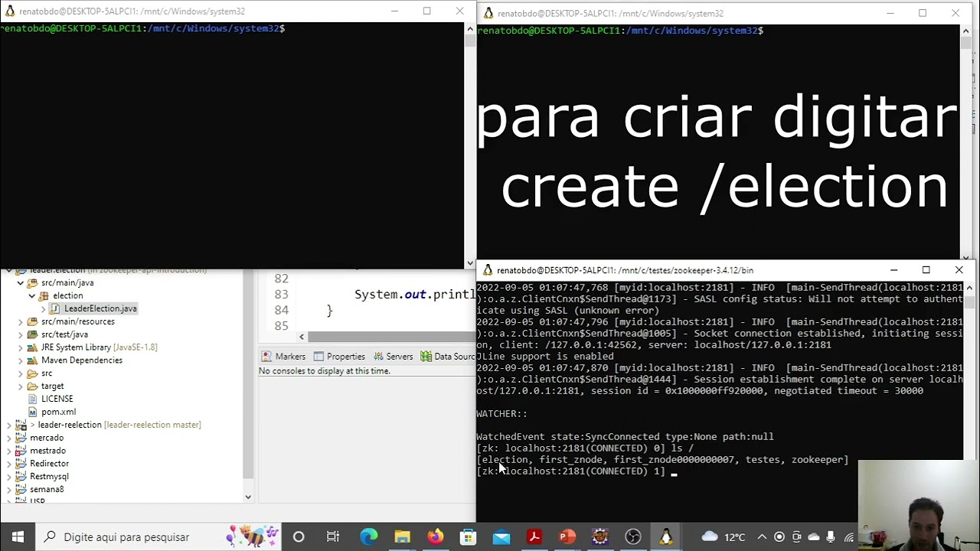Viewport: 980px width, 551px height.
Task: Collapse the election package node
Action: pyautogui.click(x=32, y=295)
